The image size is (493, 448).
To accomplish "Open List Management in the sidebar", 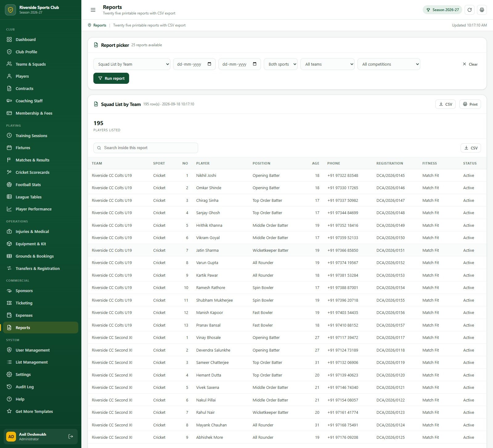I will tap(41, 362).
